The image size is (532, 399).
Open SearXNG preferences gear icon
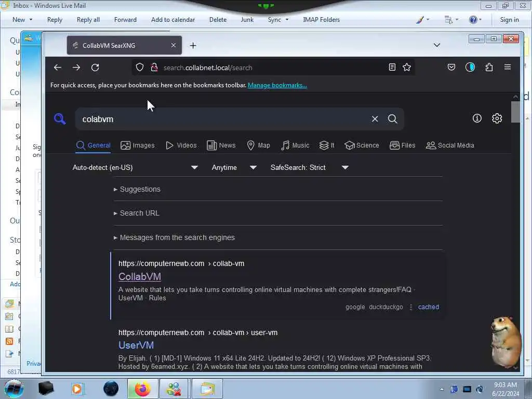[x=497, y=118]
